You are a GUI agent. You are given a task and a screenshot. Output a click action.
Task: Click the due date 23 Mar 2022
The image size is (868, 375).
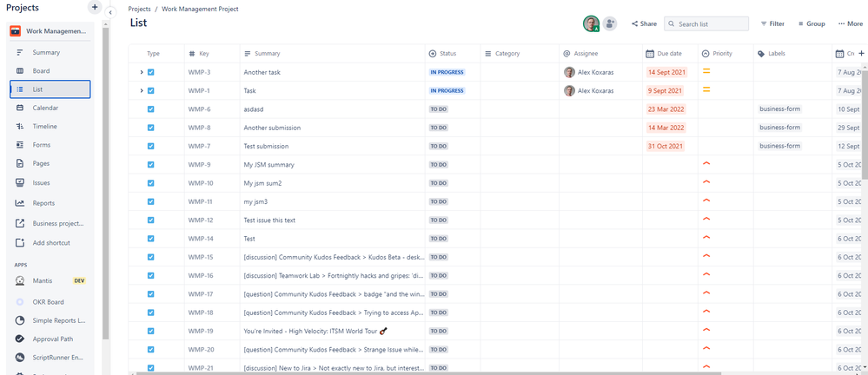click(x=666, y=109)
